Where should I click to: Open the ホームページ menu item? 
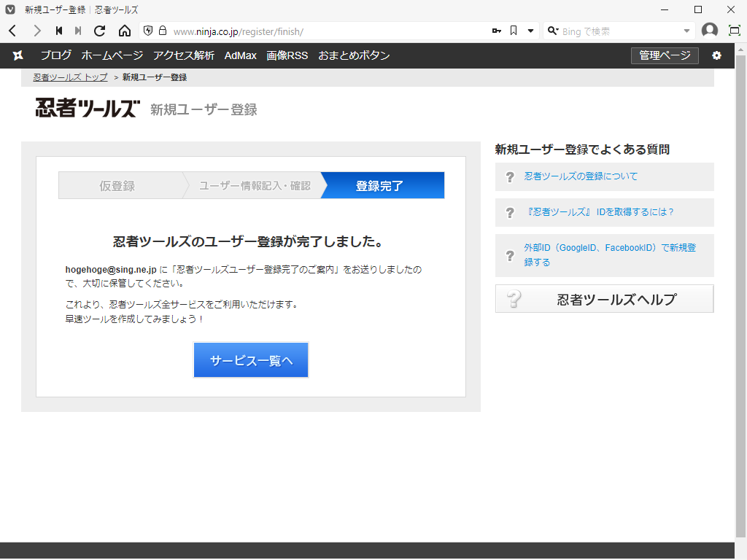(112, 55)
